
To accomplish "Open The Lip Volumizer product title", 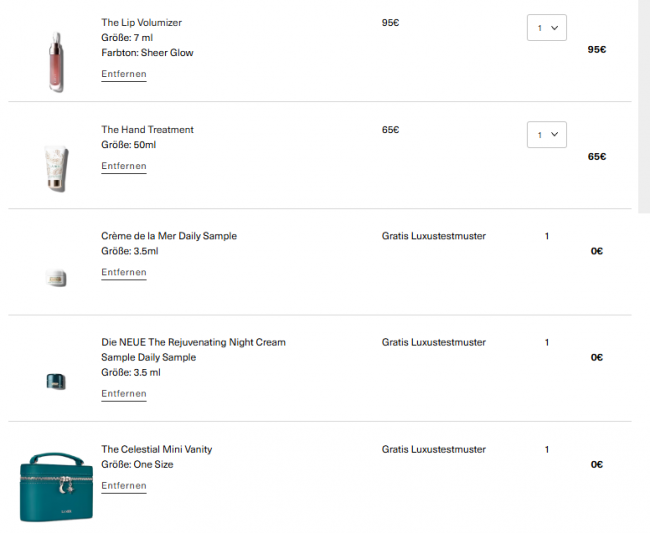I will point(141,22).
